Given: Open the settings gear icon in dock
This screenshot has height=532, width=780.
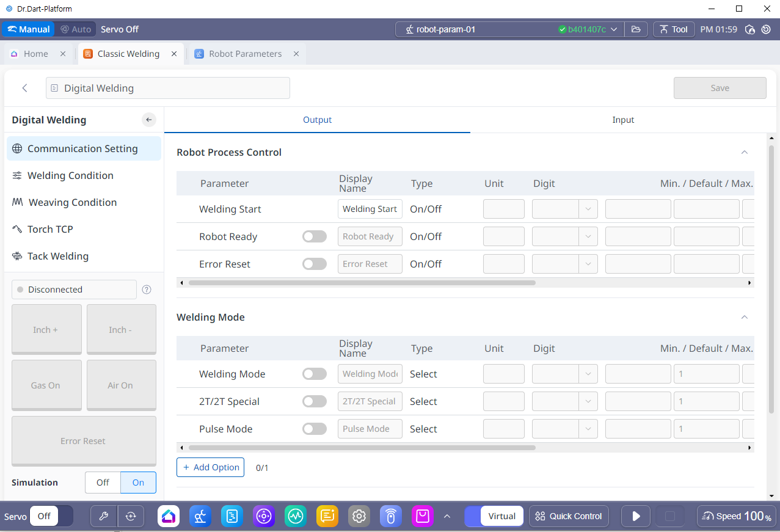Looking at the screenshot, I should click(359, 516).
